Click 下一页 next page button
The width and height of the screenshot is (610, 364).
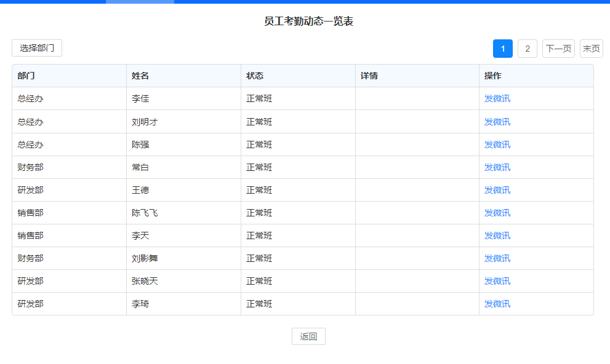[558, 49]
